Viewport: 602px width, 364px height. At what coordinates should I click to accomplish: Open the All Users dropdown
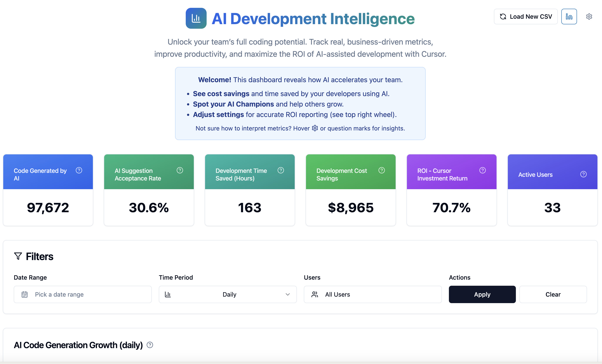373,294
